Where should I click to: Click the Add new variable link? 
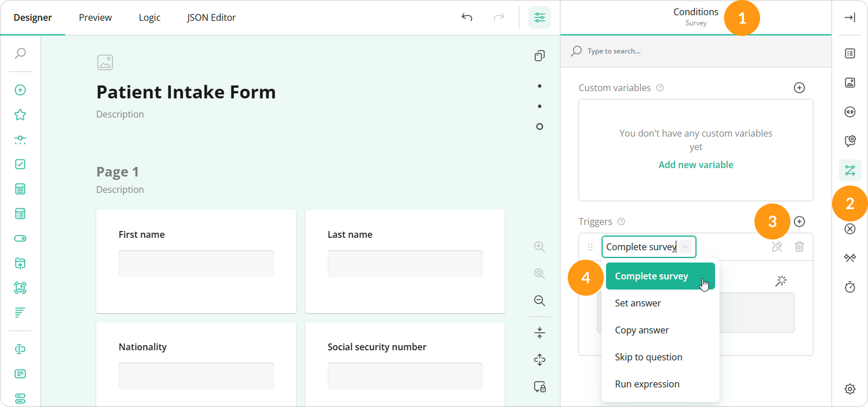[x=695, y=164]
